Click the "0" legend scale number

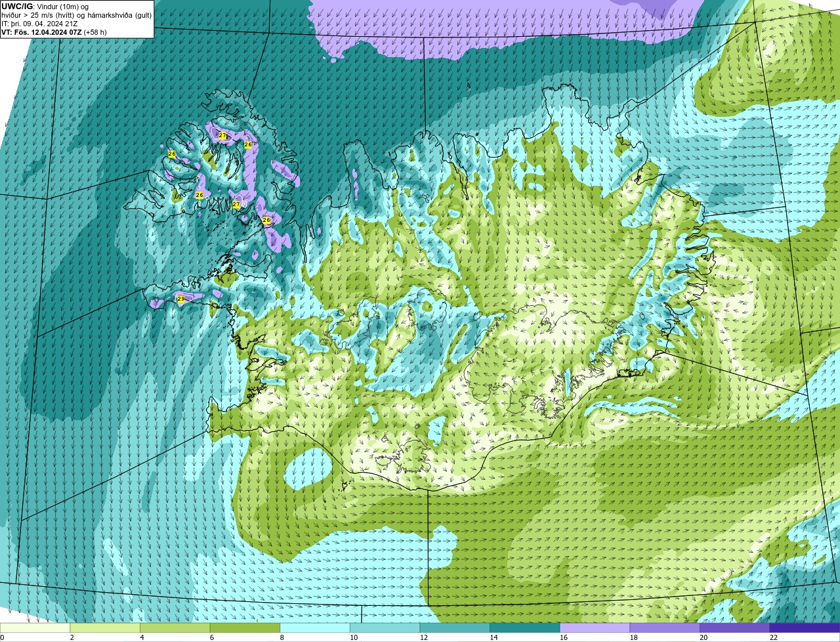tap(2, 637)
